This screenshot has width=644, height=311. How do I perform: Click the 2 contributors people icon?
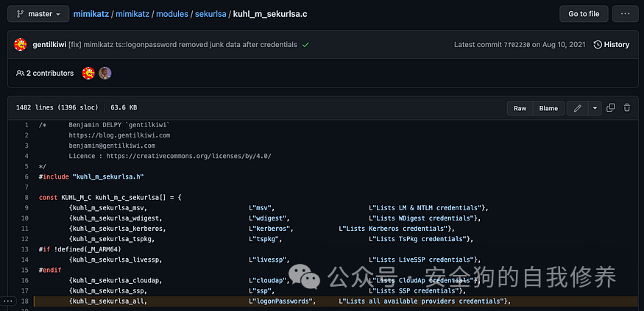click(20, 73)
